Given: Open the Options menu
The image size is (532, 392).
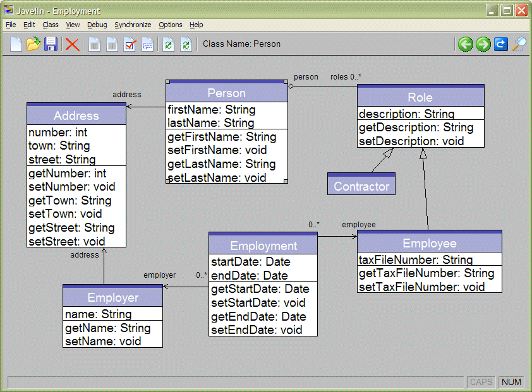Looking at the screenshot, I should 171,25.
